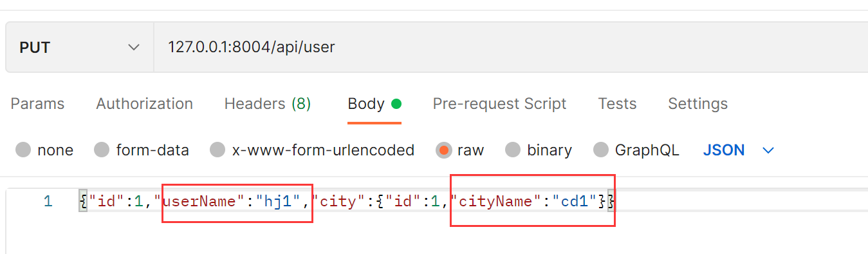Click the userName key in JSON body
The height and width of the screenshot is (254, 868).
[x=199, y=202]
